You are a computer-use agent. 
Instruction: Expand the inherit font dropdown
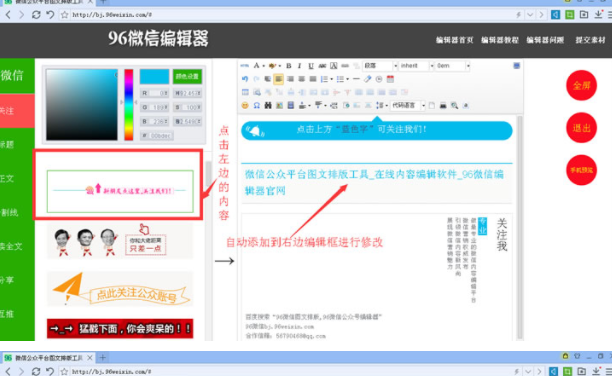point(416,66)
